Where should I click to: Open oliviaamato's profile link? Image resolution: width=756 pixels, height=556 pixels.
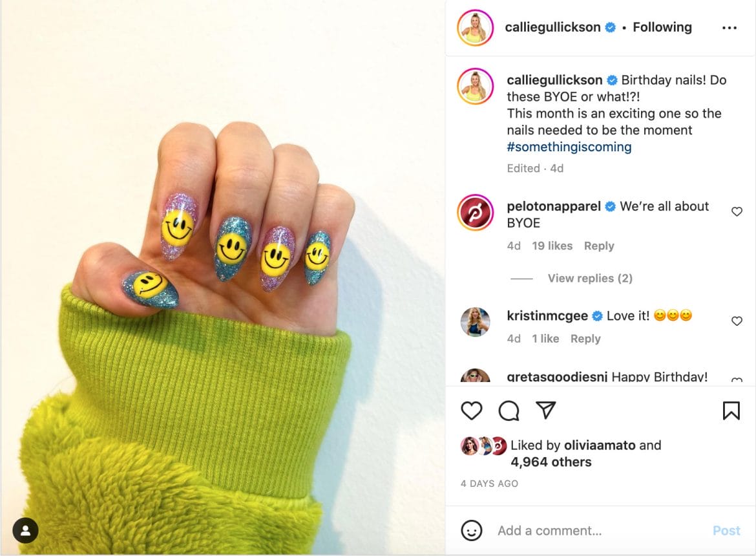(599, 445)
